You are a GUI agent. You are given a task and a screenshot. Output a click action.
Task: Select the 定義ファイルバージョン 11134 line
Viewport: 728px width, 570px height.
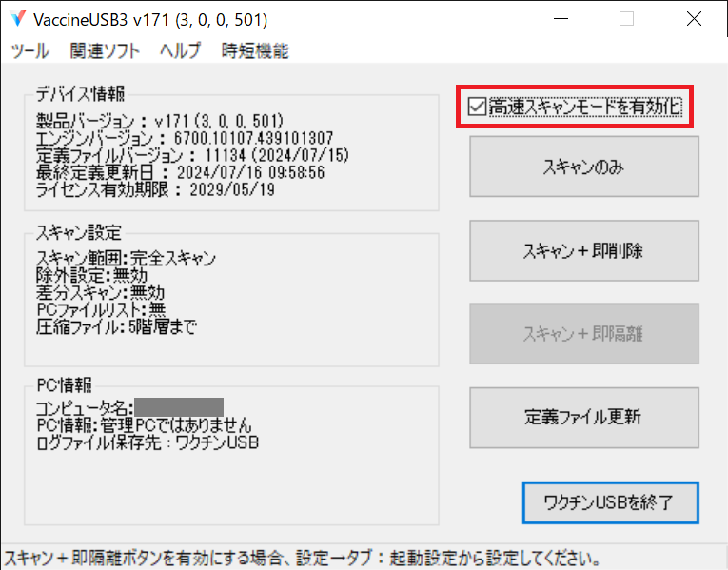[192, 155]
